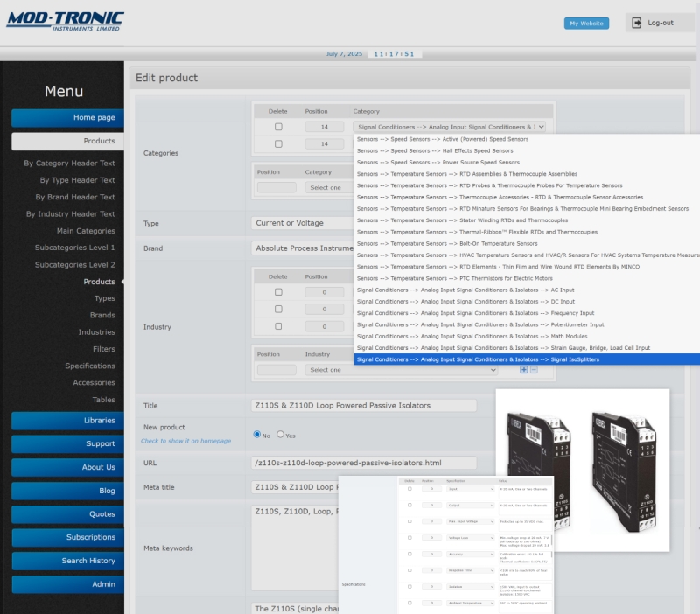Open the Search History menu section

pyautogui.click(x=68, y=561)
